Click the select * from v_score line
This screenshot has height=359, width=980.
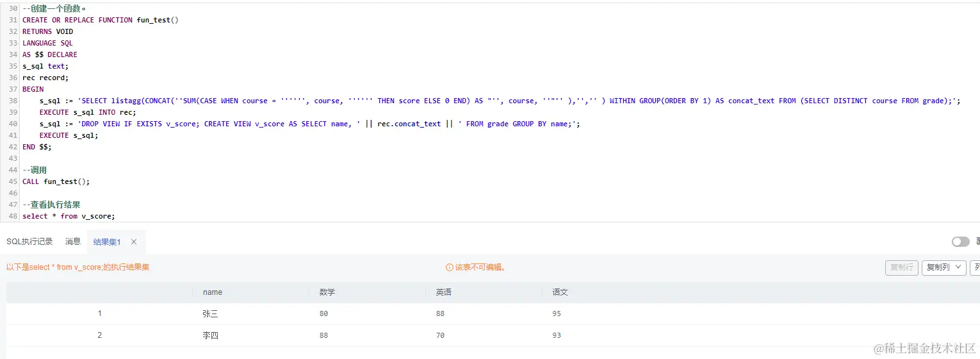(69, 216)
